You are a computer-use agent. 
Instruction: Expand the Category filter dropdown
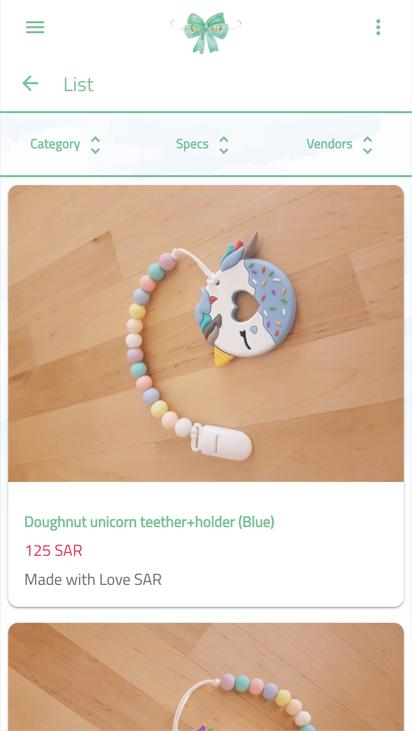tap(65, 145)
